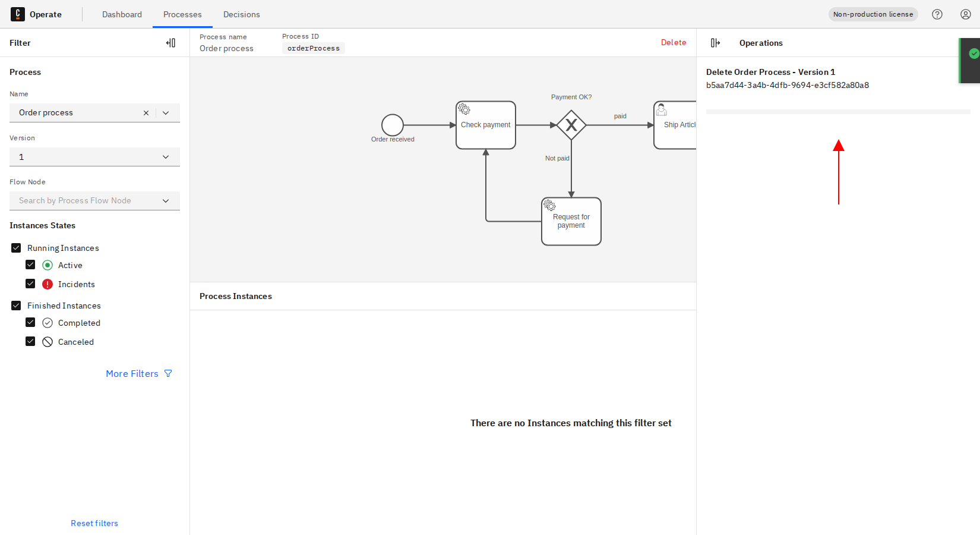Screen dimensions: 980x535
Task: Click the Camunda logo
Action: pyautogui.click(x=18, y=14)
